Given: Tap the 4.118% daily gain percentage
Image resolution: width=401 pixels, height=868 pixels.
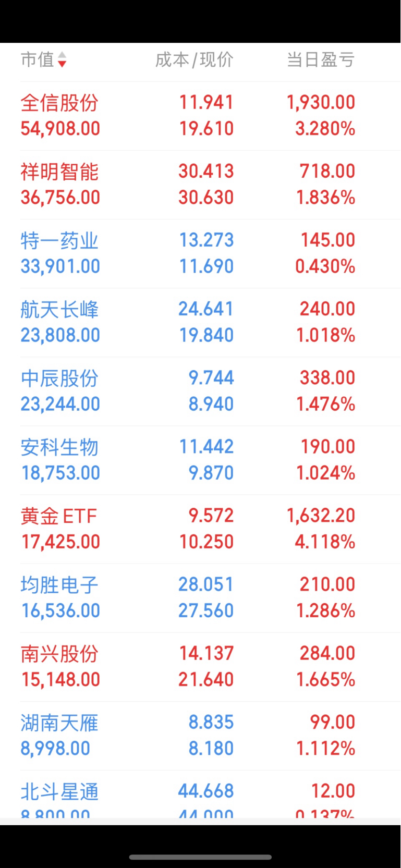Looking at the screenshot, I should [325, 542].
